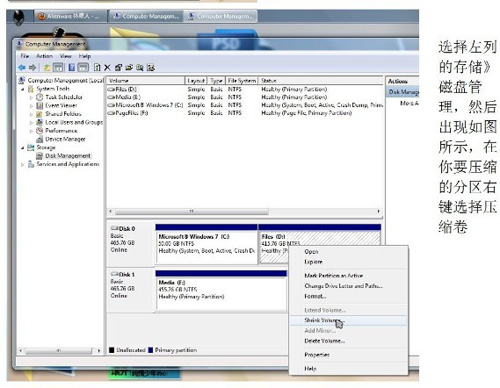
Task: Open the Help menu in menu bar
Action: (85, 56)
